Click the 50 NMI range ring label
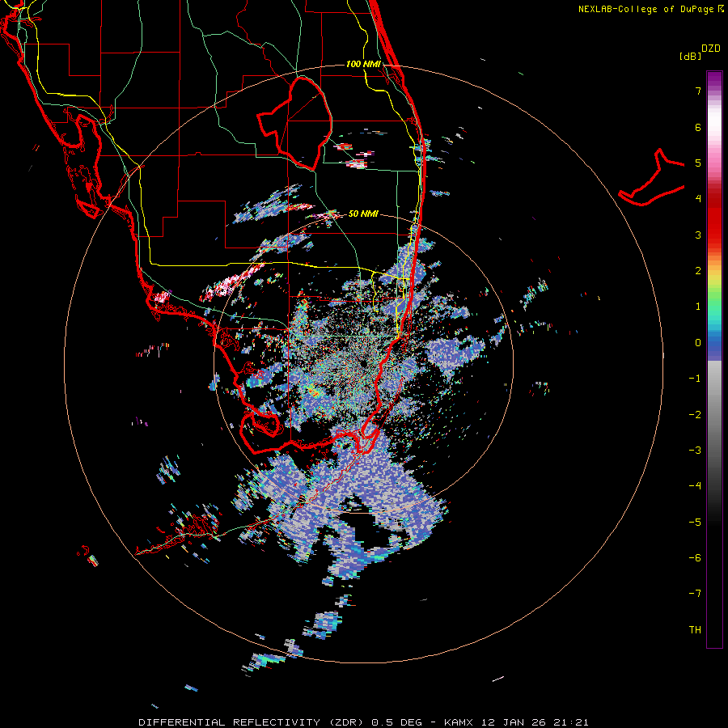The width and height of the screenshot is (728, 728). click(x=363, y=214)
